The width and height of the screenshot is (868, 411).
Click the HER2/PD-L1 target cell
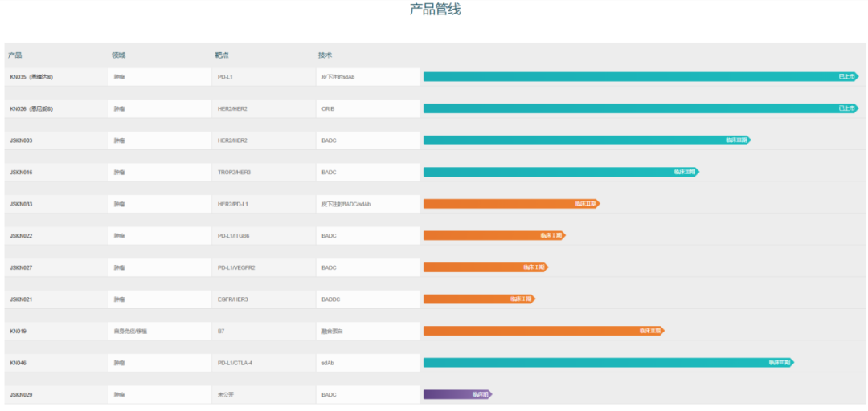(x=264, y=204)
